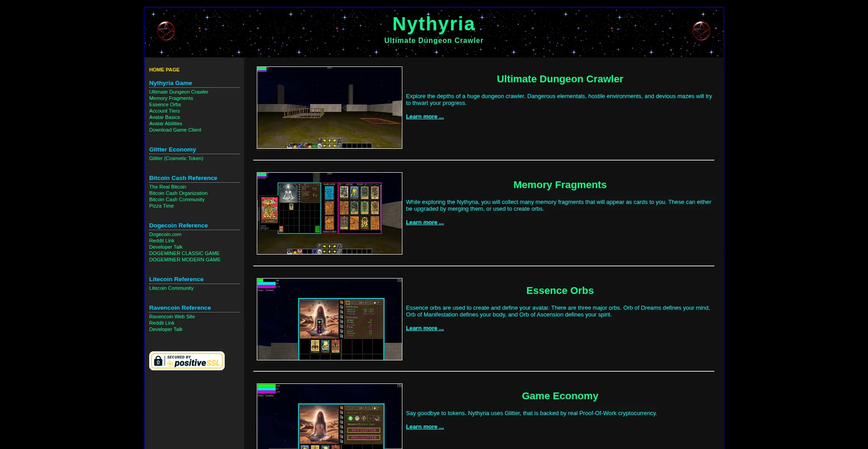Click the right pentagram icon in header

point(701,31)
